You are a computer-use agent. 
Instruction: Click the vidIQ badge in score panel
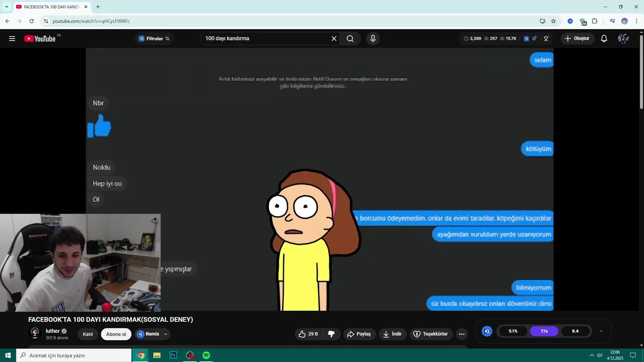(487, 331)
